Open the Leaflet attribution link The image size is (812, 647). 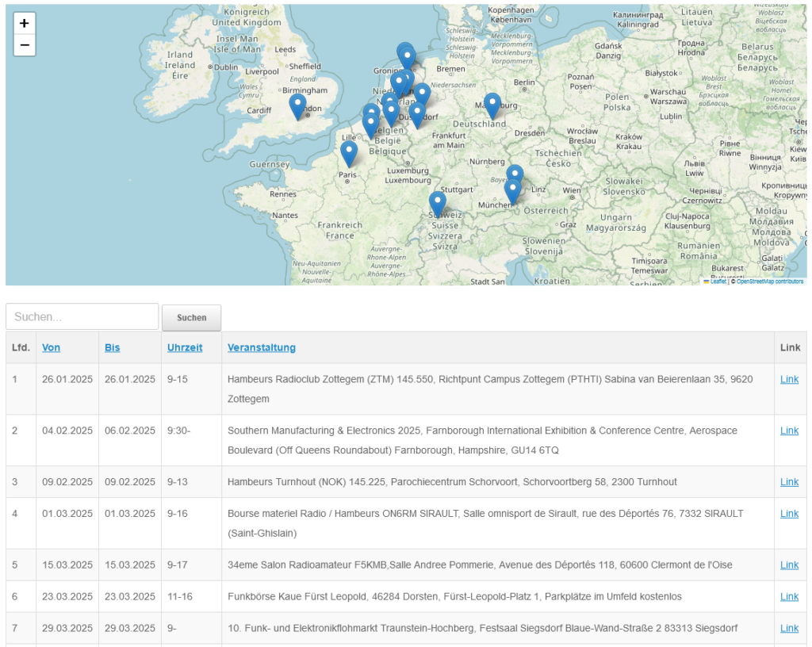[x=718, y=281]
